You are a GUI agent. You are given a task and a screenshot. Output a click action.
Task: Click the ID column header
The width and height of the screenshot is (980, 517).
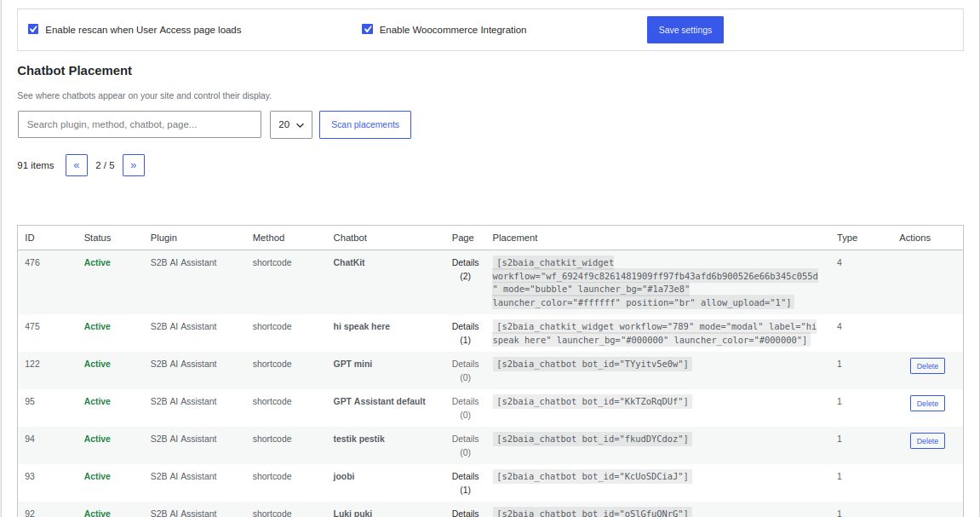[30, 238]
